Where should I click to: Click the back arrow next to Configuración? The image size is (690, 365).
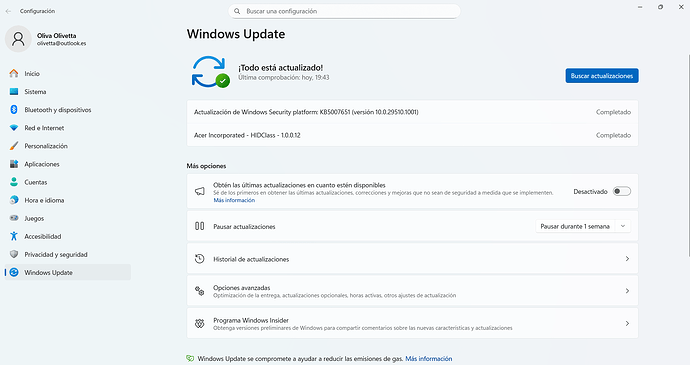pyautogui.click(x=8, y=11)
